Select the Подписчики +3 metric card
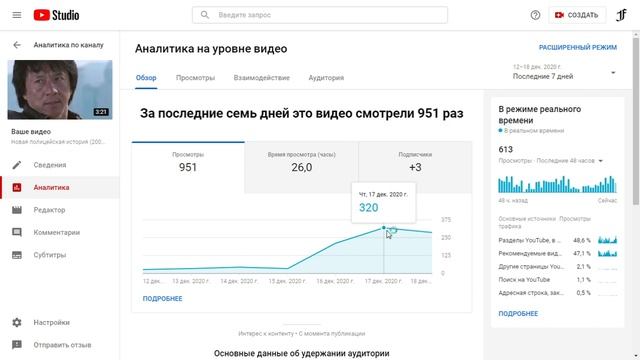The height and width of the screenshot is (360, 640). [415, 167]
